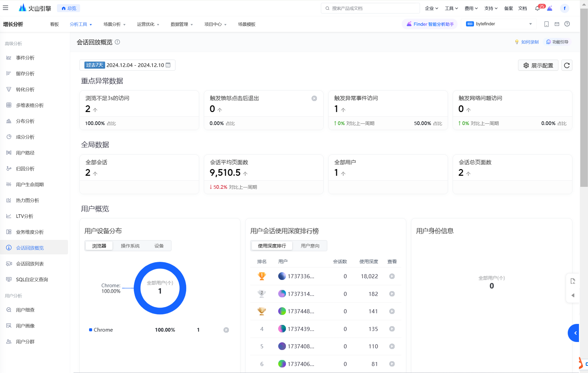This screenshot has height=373, width=588.
Task: Open the 过去7天 date range picker
Action: click(x=127, y=65)
